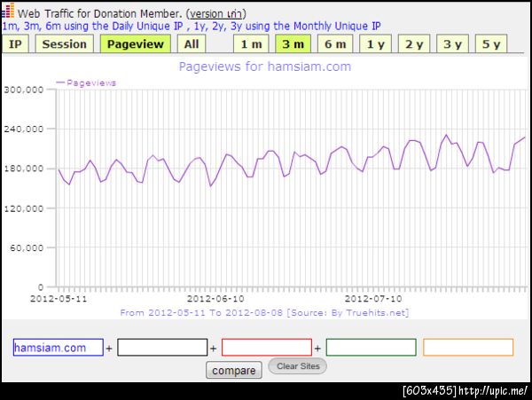The image size is (532, 400).
Task: Click the compare button
Action: (234, 370)
